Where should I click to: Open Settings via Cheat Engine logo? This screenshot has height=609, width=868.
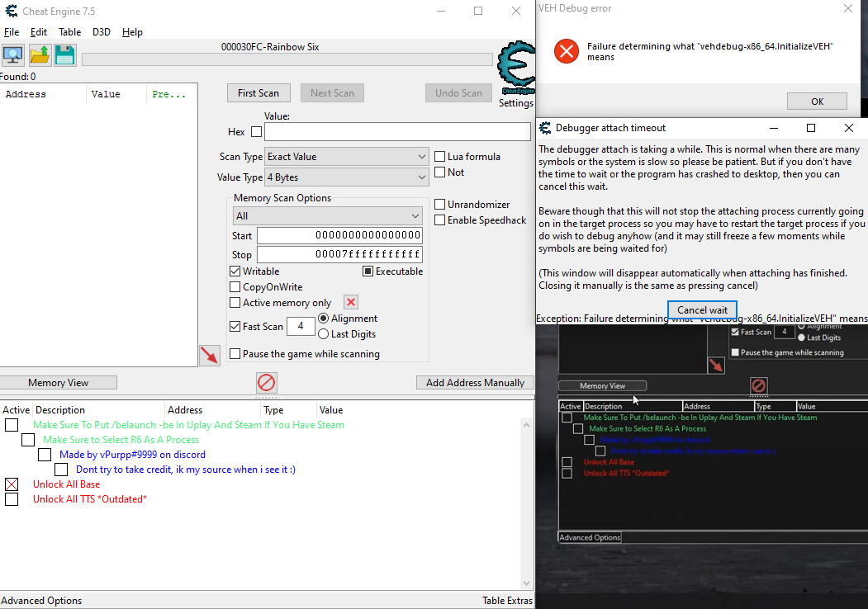point(516,74)
